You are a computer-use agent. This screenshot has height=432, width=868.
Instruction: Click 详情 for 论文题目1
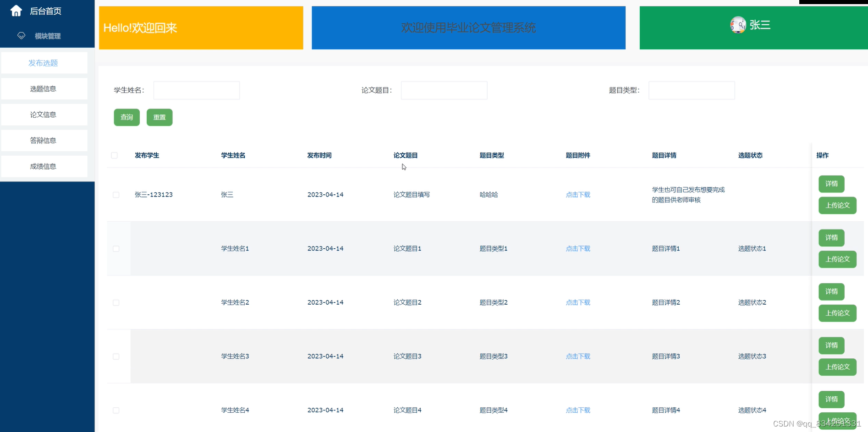click(x=831, y=238)
